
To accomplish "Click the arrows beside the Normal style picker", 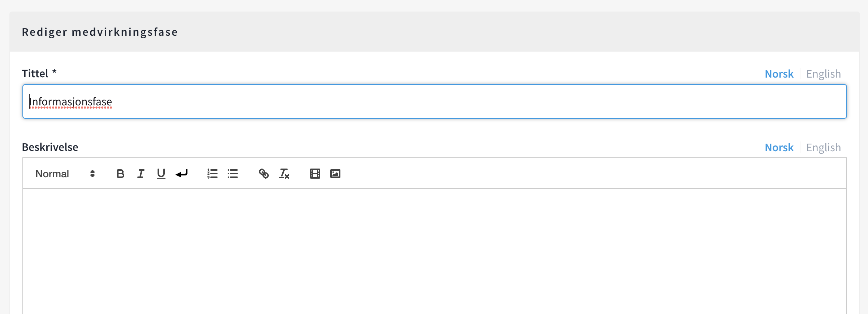I will [93, 174].
